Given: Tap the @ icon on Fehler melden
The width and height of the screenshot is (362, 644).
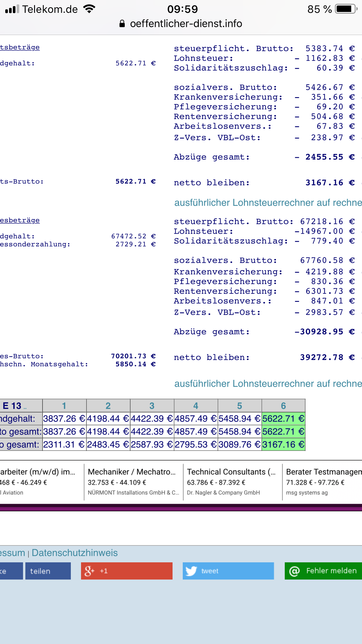Looking at the screenshot, I should coord(294,571).
